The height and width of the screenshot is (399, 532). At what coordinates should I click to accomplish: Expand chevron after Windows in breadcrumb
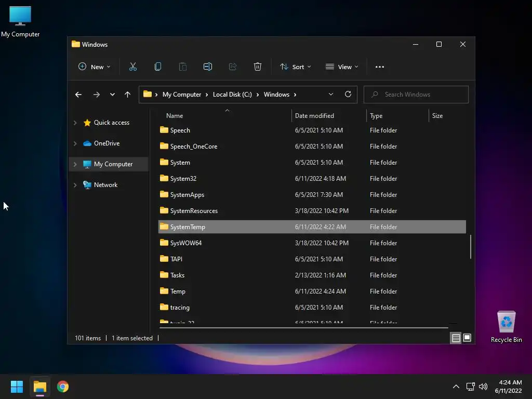(295, 95)
